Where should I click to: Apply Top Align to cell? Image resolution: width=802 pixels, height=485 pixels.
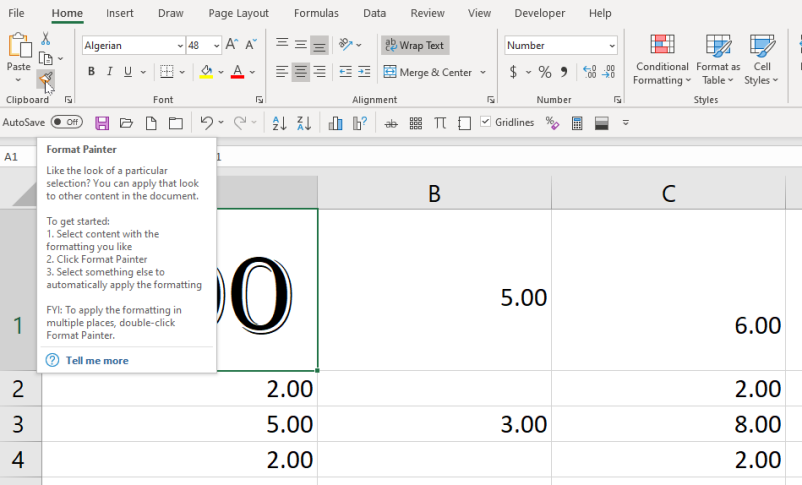click(x=282, y=45)
